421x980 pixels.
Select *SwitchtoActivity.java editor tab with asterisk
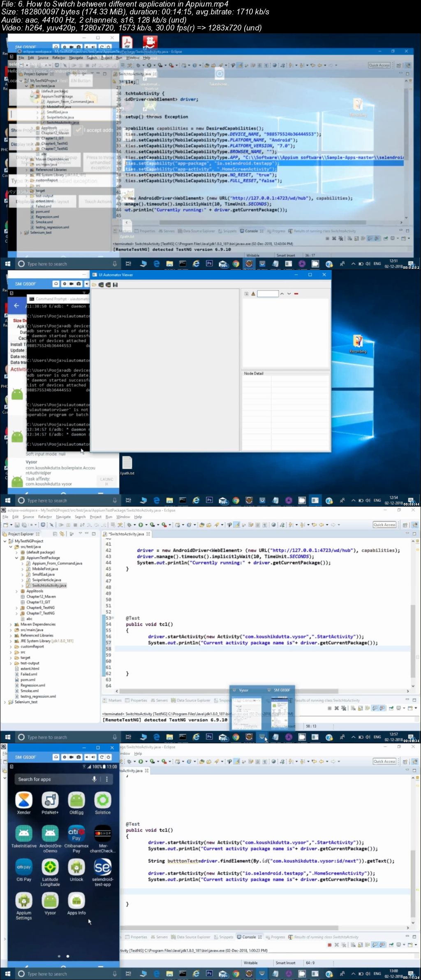point(126,534)
